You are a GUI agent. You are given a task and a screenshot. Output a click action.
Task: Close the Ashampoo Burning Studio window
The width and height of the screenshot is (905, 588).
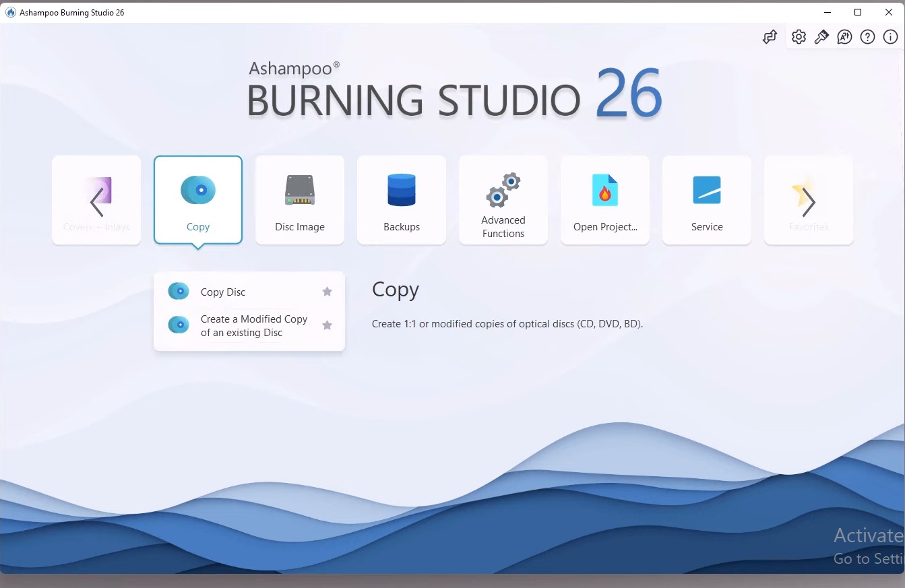889,12
